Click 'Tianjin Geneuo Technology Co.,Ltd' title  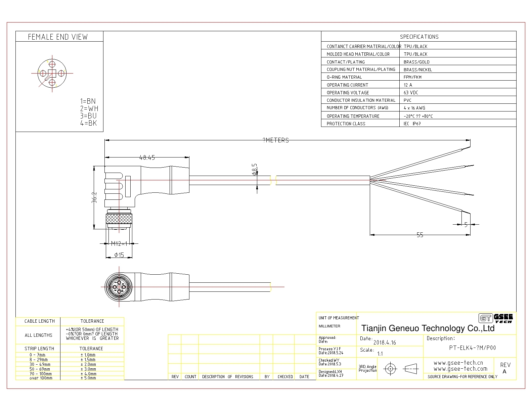tap(428, 328)
